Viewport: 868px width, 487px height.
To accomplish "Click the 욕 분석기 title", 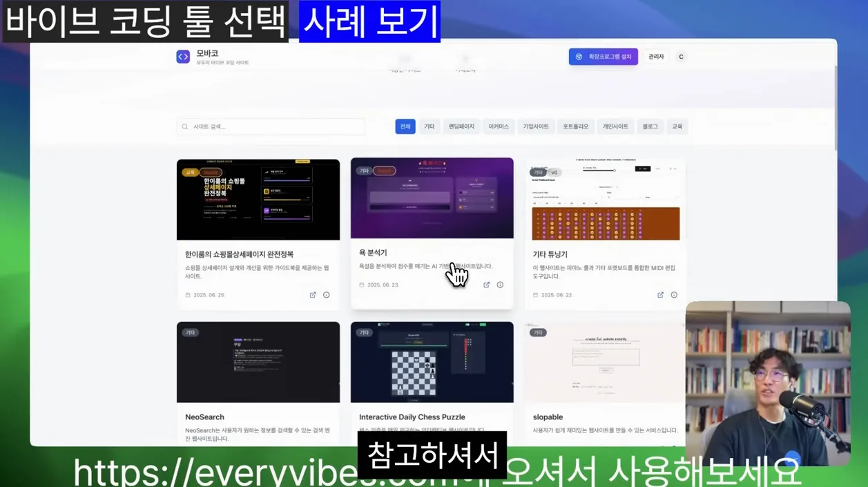I will click(373, 253).
